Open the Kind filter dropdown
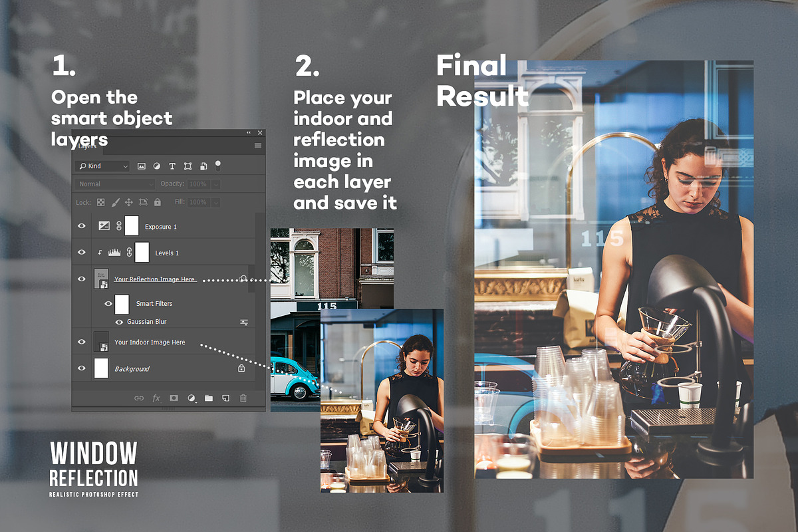798x532 pixels. point(102,166)
